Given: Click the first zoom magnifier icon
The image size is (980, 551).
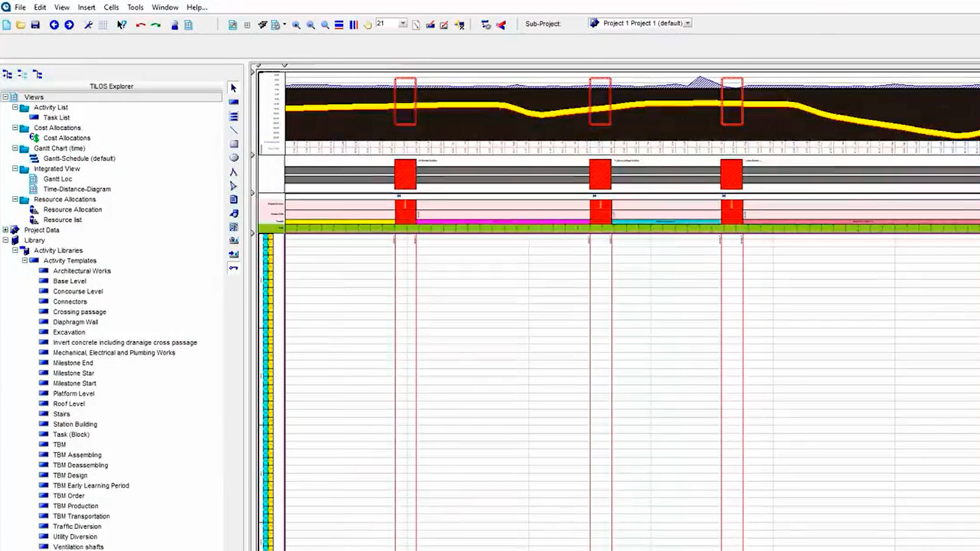Looking at the screenshot, I should click(296, 25).
